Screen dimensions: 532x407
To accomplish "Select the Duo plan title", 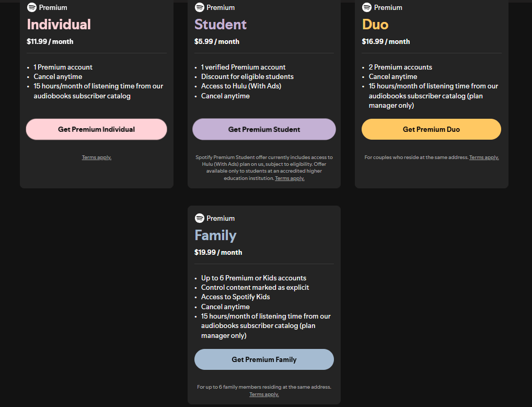I will pos(375,25).
